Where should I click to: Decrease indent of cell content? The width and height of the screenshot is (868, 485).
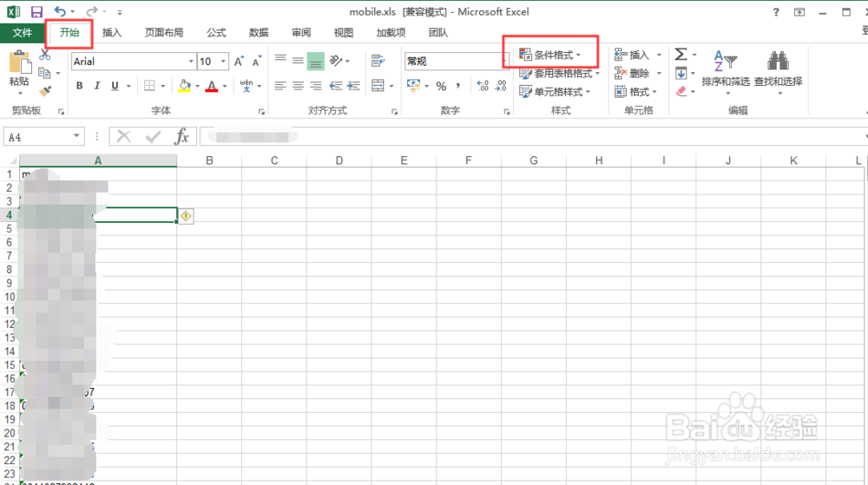(x=335, y=86)
